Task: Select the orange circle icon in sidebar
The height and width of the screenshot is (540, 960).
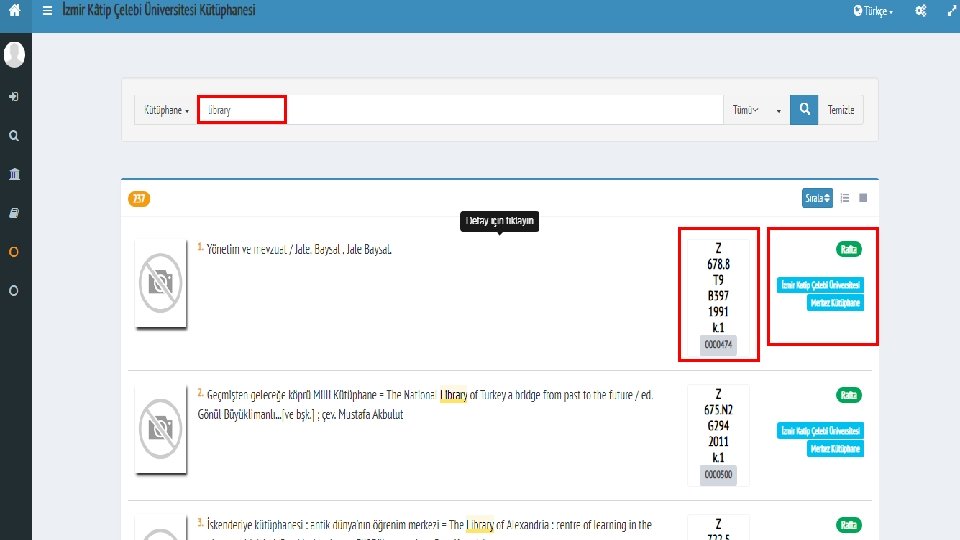Action: (x=13, y=252)
